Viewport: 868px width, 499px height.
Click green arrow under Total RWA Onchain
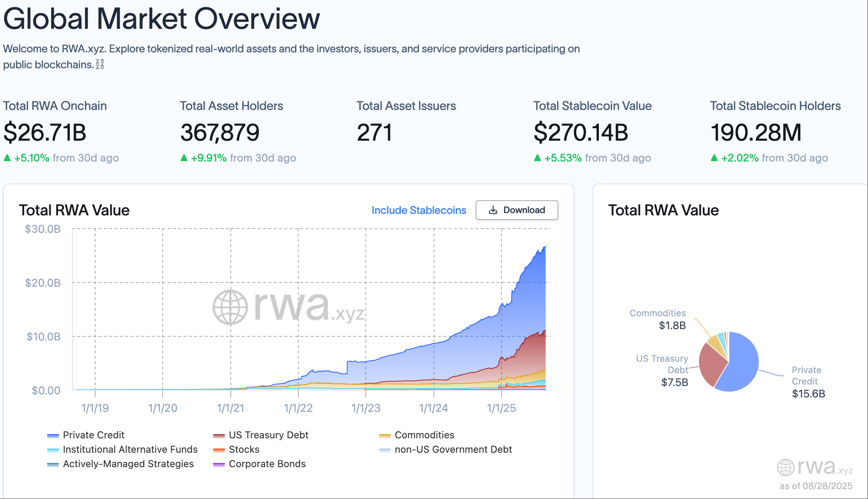coord(7,158)
